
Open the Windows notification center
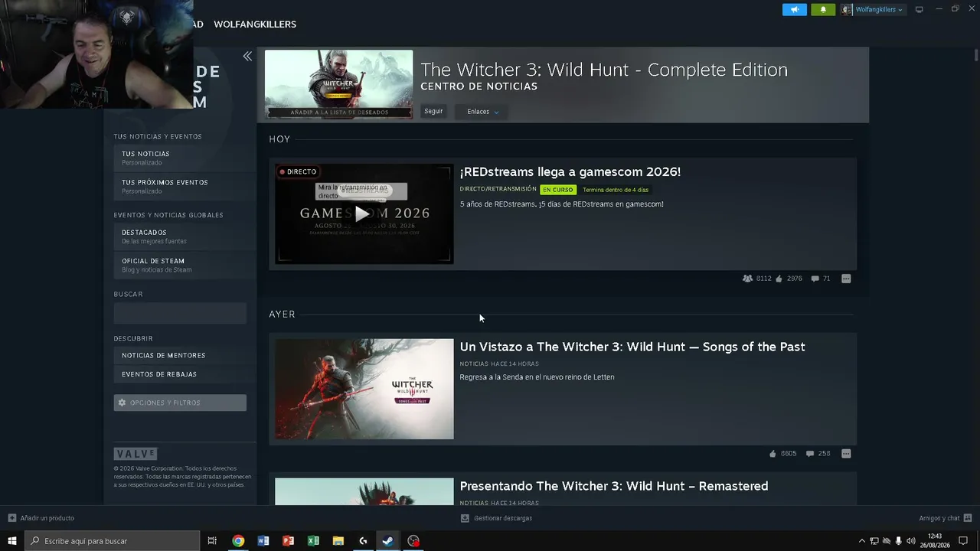click(963, 541)
